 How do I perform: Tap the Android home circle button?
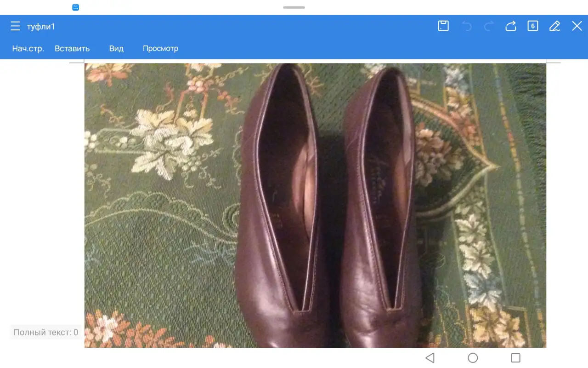coord(473,357)
